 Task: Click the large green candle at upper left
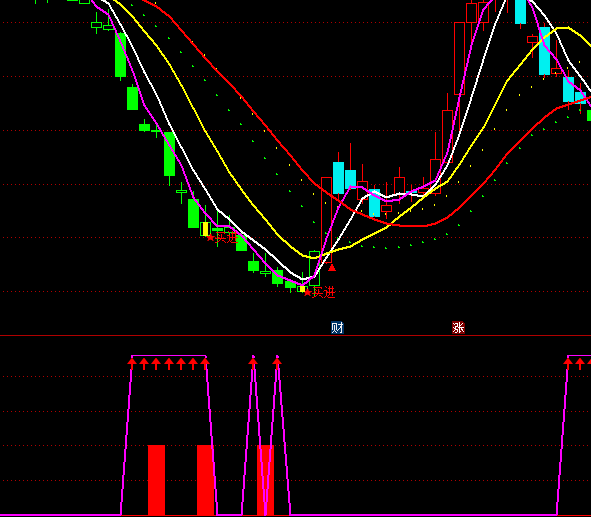[120, 55]
